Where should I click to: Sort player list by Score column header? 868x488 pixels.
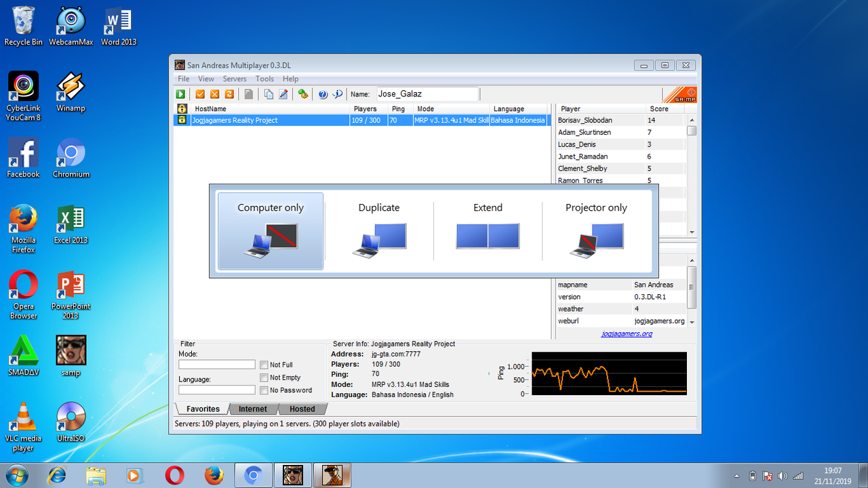point(665,108)
